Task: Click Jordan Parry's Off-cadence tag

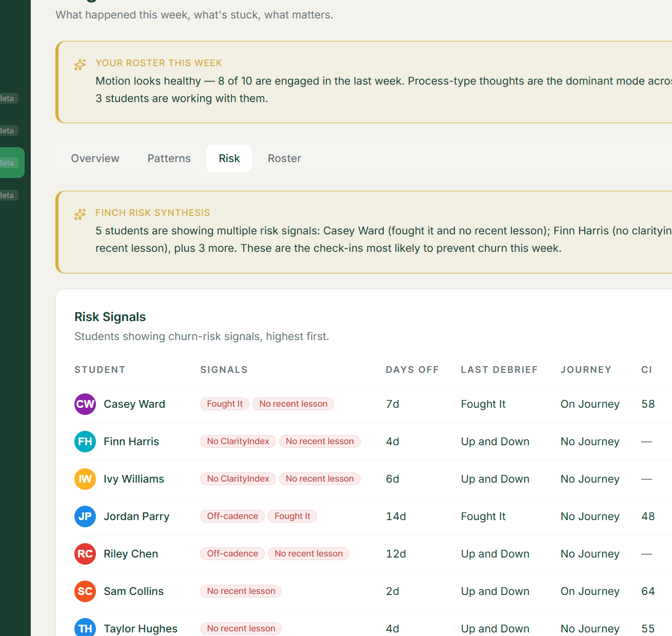Action: 232,516
